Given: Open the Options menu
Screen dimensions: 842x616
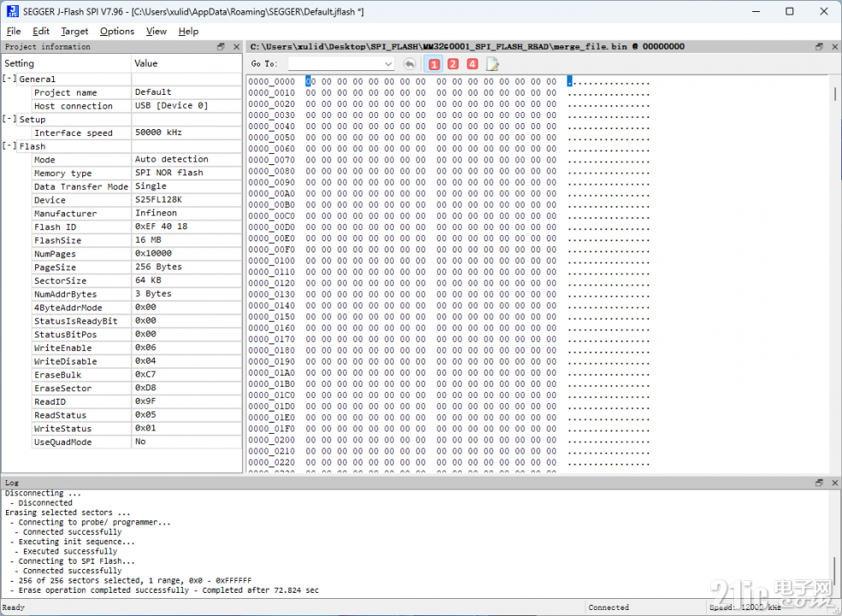Looking at the screenshot, I should 117,31.
